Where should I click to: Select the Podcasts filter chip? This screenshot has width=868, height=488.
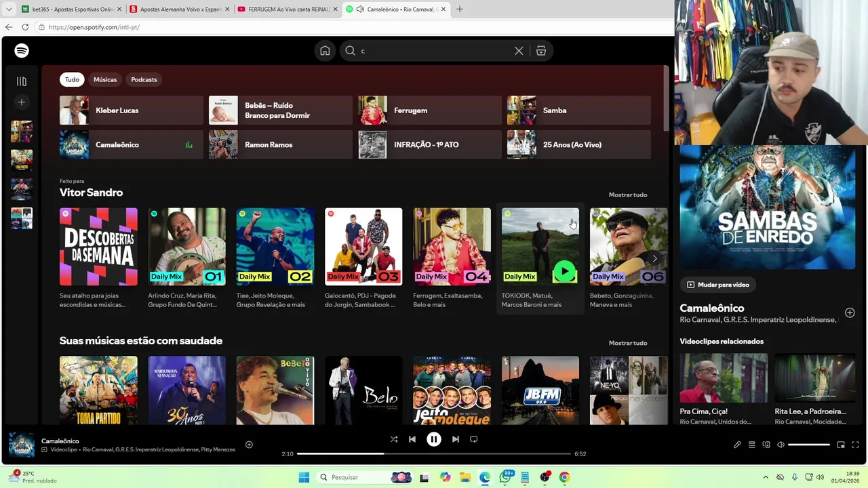pyautogui.click(x=144, y=79)
